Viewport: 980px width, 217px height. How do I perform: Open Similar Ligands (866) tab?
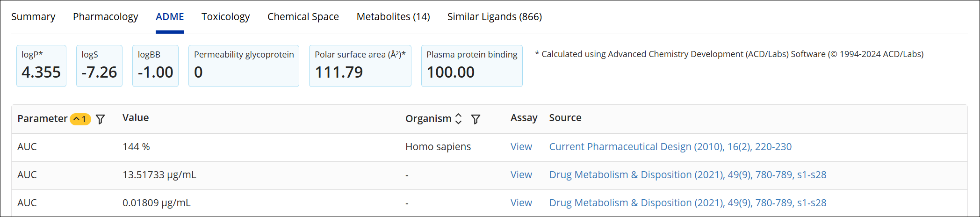click(x=494, y=17)
